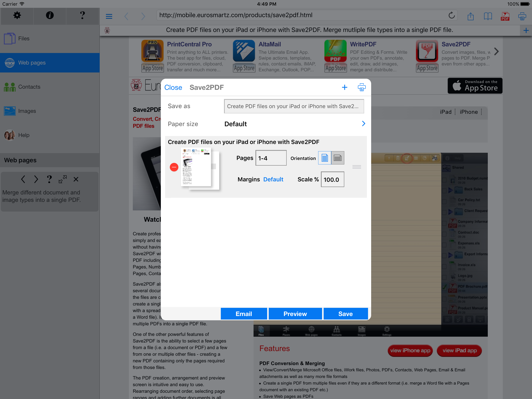Click the info icon in sidebar header

click(x=49, y=15)
